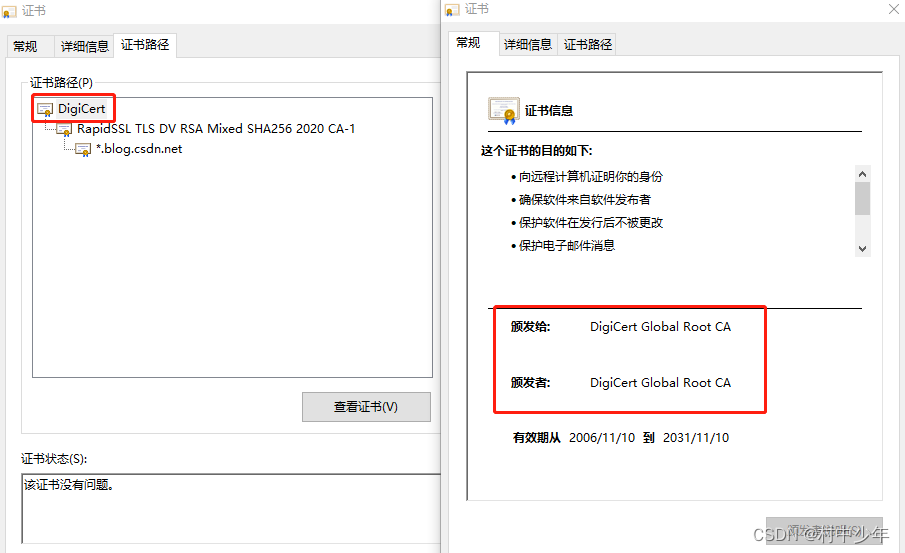Image resolution: width=905 pixels, height=553 pixels.
Task: Click the 颁发者 DigiCert Global Root CA value
Action: pos(660,383)
